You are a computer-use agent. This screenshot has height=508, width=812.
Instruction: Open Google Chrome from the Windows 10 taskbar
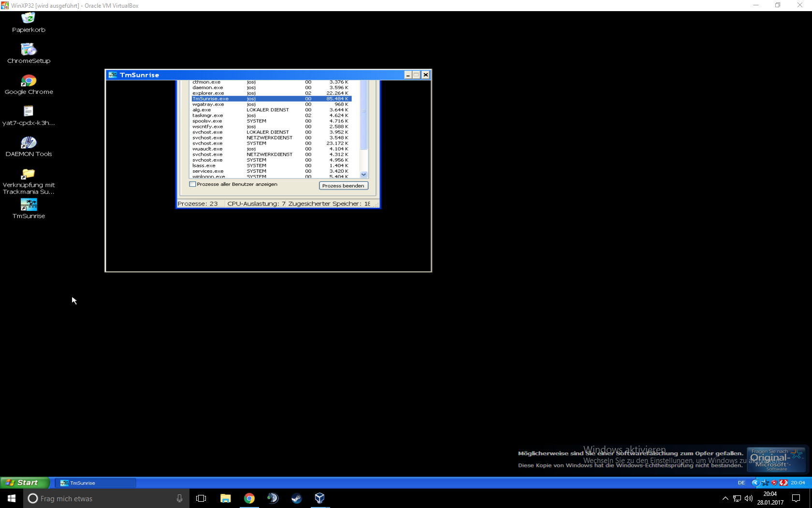[249, 498]
